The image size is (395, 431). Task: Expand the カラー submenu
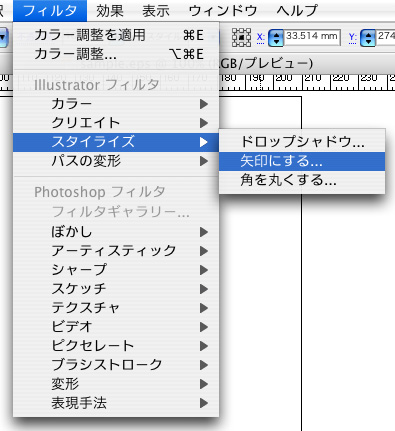pos(116,104)
